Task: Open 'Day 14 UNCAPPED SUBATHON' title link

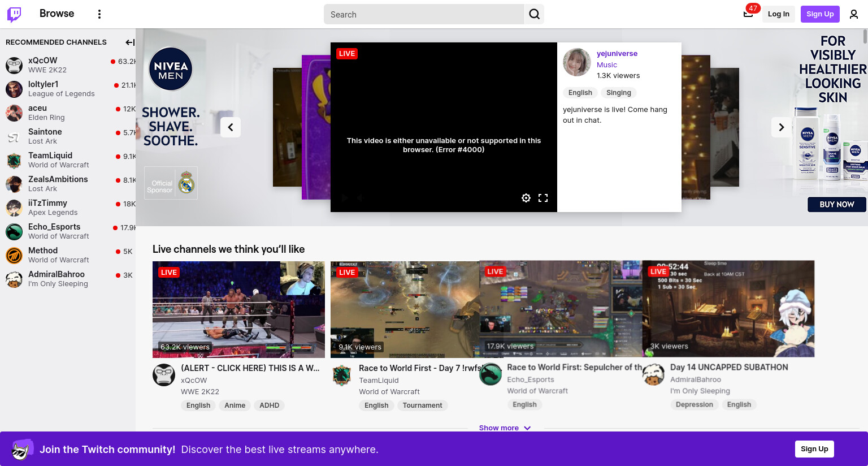Action: point(729,367)
